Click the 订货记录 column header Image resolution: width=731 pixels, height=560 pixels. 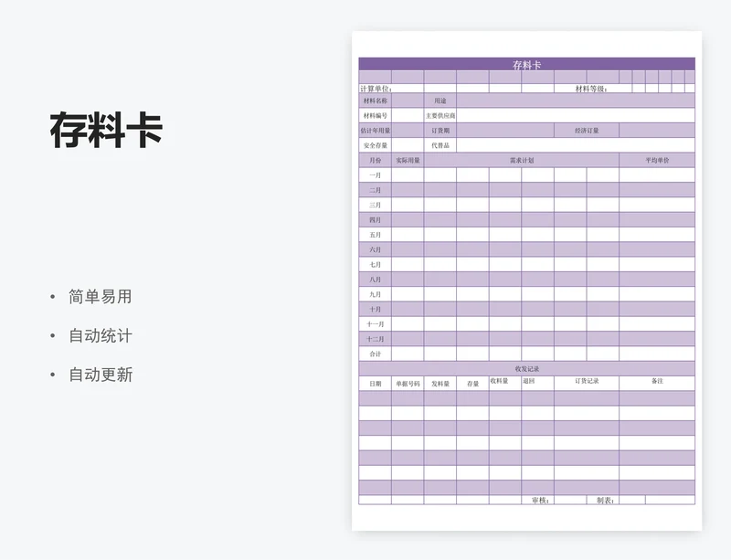pyautogui.click(x=587, y=384)
